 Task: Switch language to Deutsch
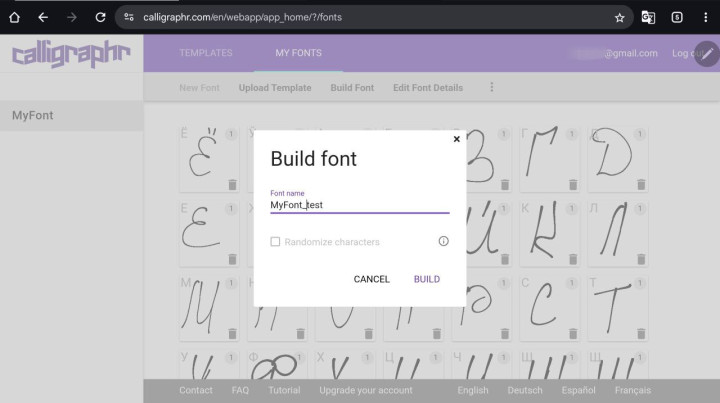pyautogui.click(x=525, y=390)
